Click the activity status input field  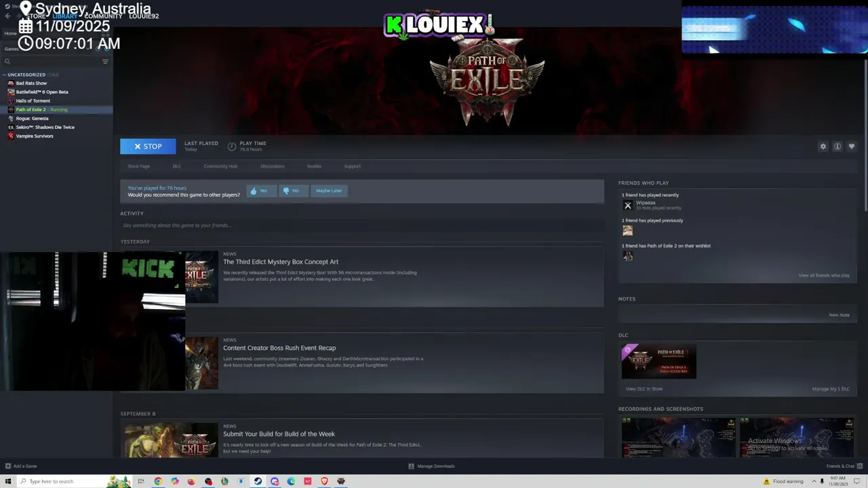click(x=361, y=225)
